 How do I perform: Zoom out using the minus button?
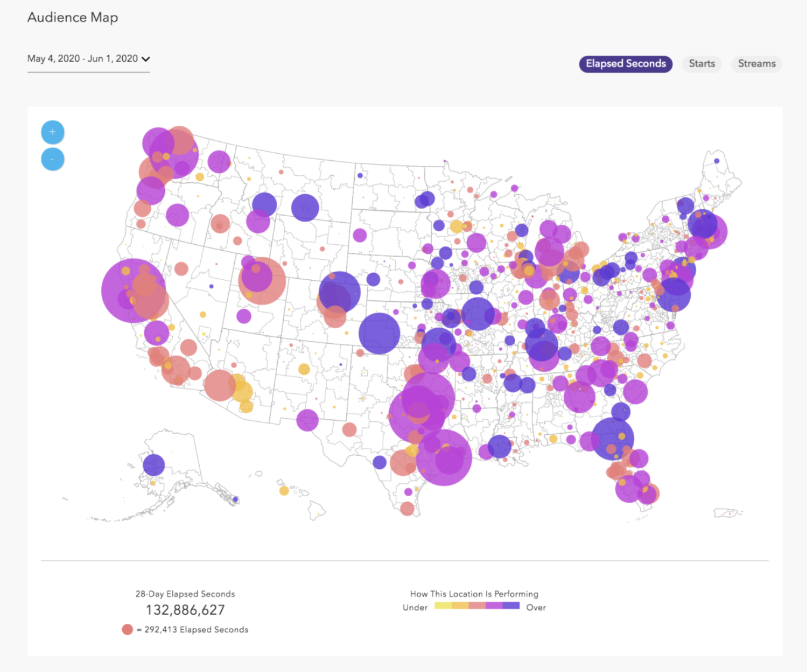(52, 160)
